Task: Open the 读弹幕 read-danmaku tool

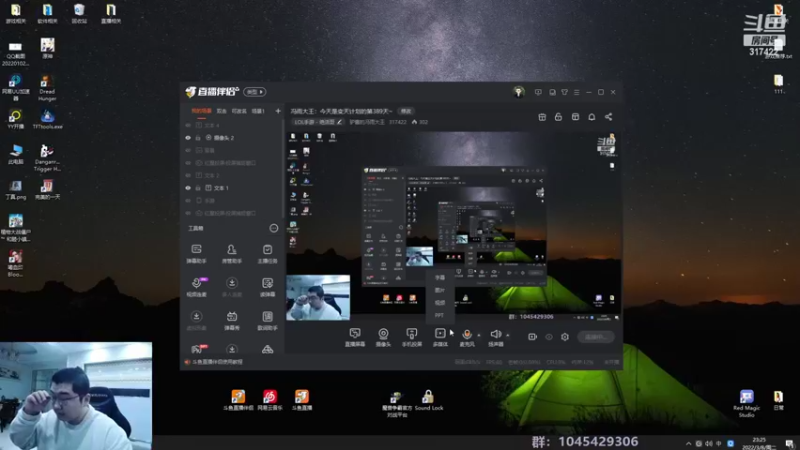Action: (x=267, y=287)
